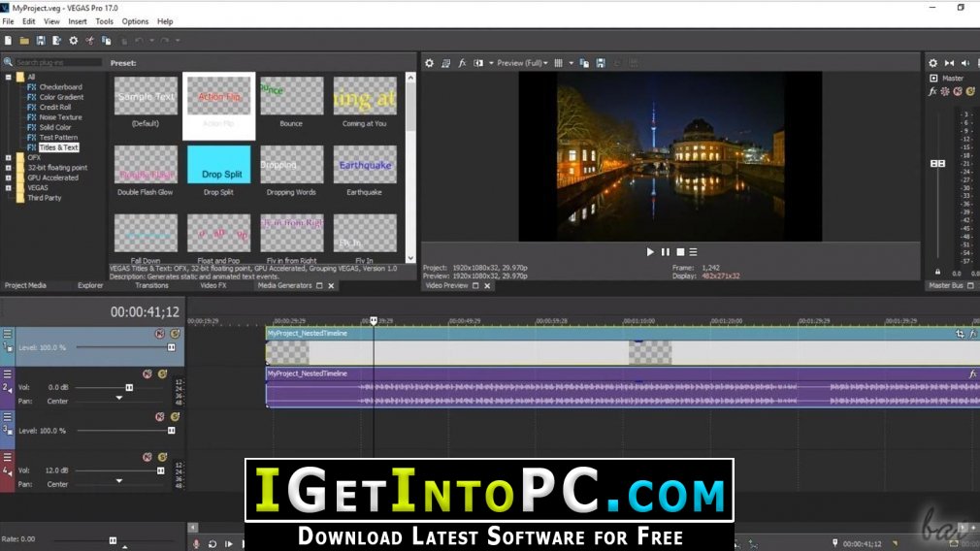Adjust the track 2 Vol slider handle
The image size is (980, 551).
point(129,387)
